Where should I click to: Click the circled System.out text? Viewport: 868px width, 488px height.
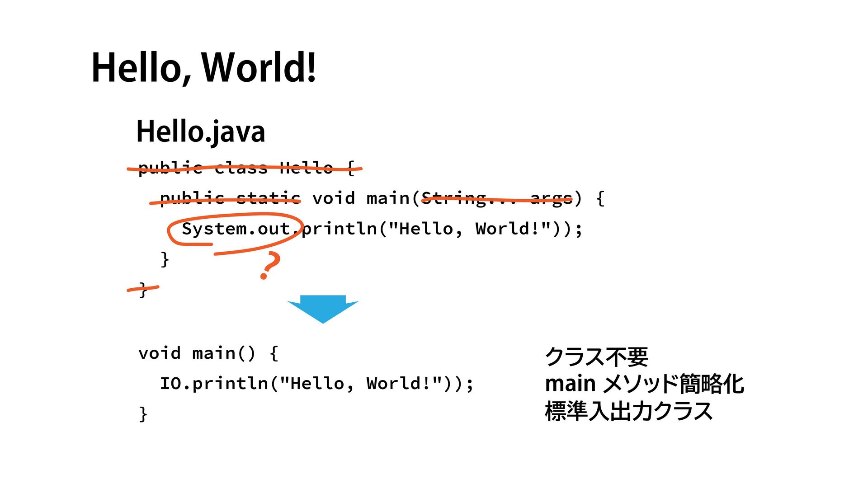(235, 229)
